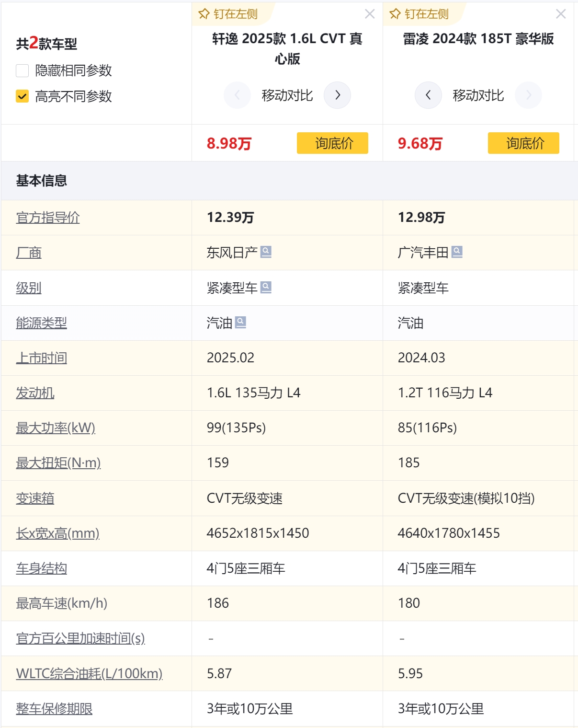
Task: Open 最大扭矩(N·m) parameter link
Action: 58,463
